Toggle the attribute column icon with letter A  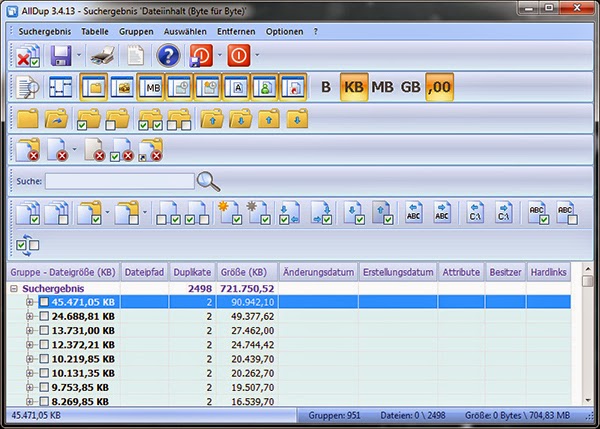click(236, 87)
